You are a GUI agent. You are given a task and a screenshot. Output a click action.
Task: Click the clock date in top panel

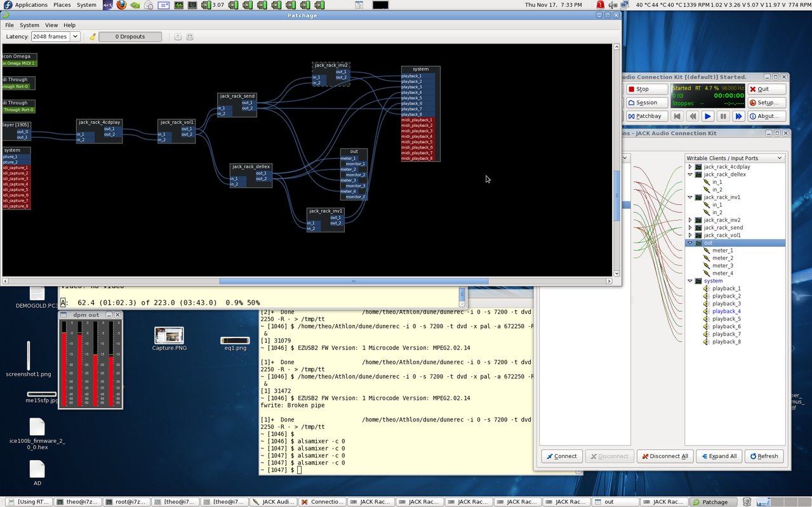[554, 5]
